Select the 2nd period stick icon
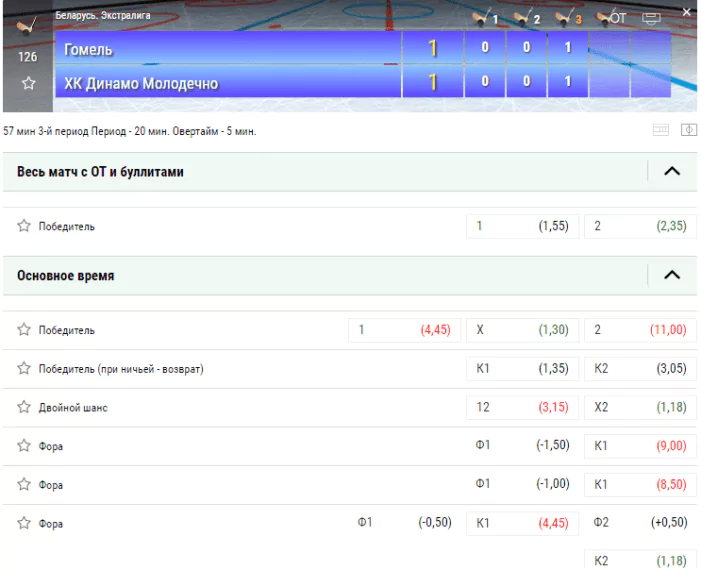Viewport: 701px width, 570px height. (x=527, y=17)
